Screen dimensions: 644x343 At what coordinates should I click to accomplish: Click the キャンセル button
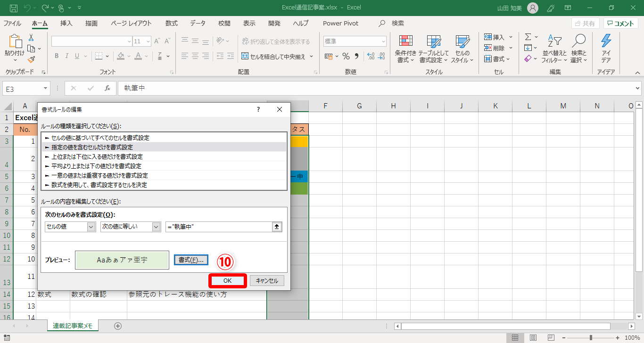click(267, 281)
